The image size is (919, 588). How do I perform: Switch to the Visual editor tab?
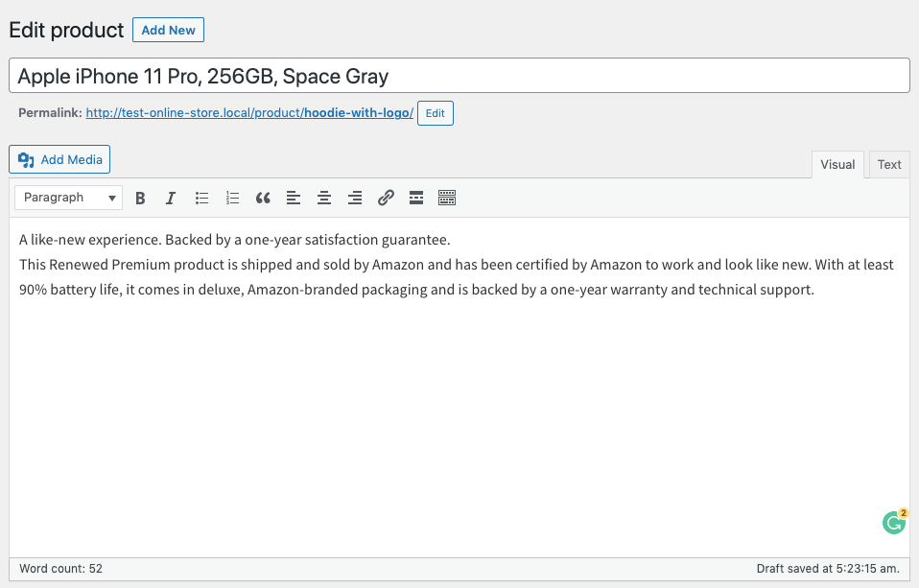click(x=837, y=165)
